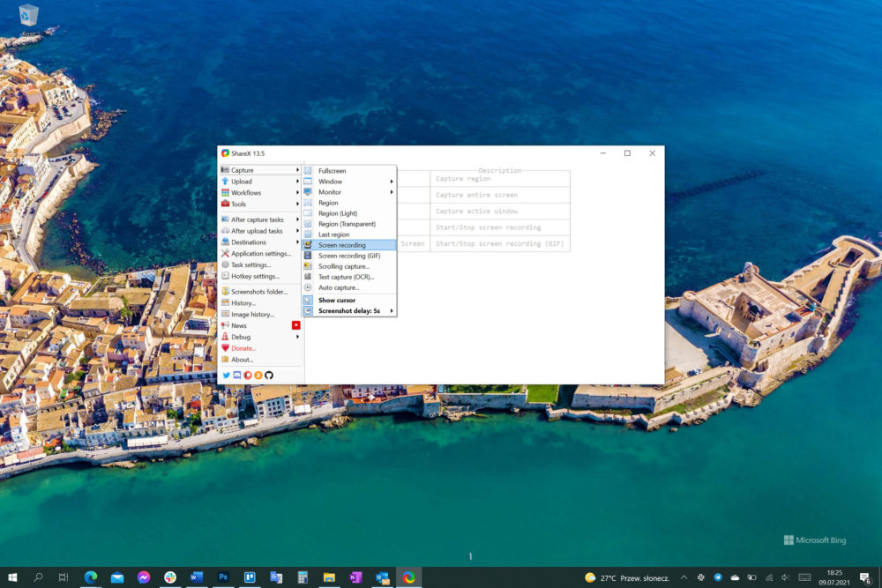Capture the Last region
Viewport: 882px width, 588px height.
pyautogui.click(x=349, y=234)
